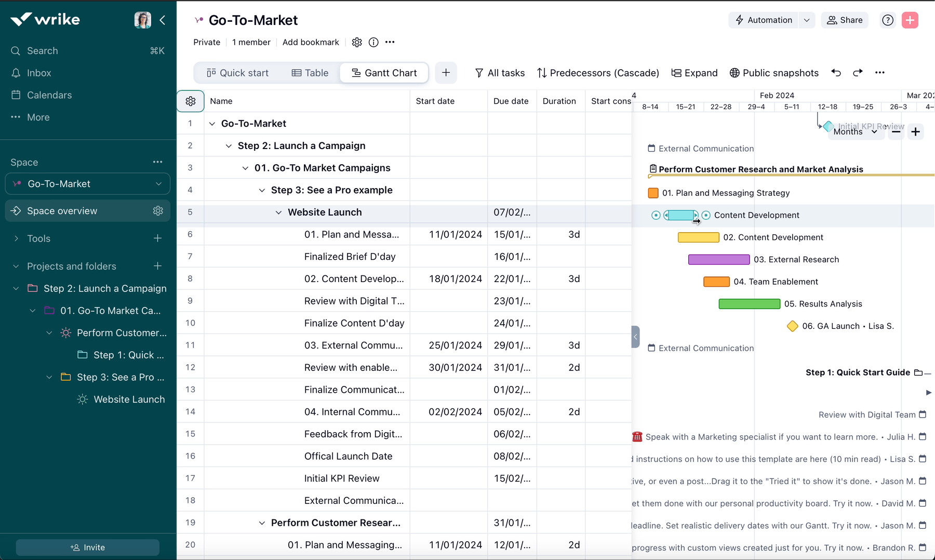Click the Invite button at the sidebar bottom
The width and height of the screenshot is (935, 560).
(x=87, y=547)
